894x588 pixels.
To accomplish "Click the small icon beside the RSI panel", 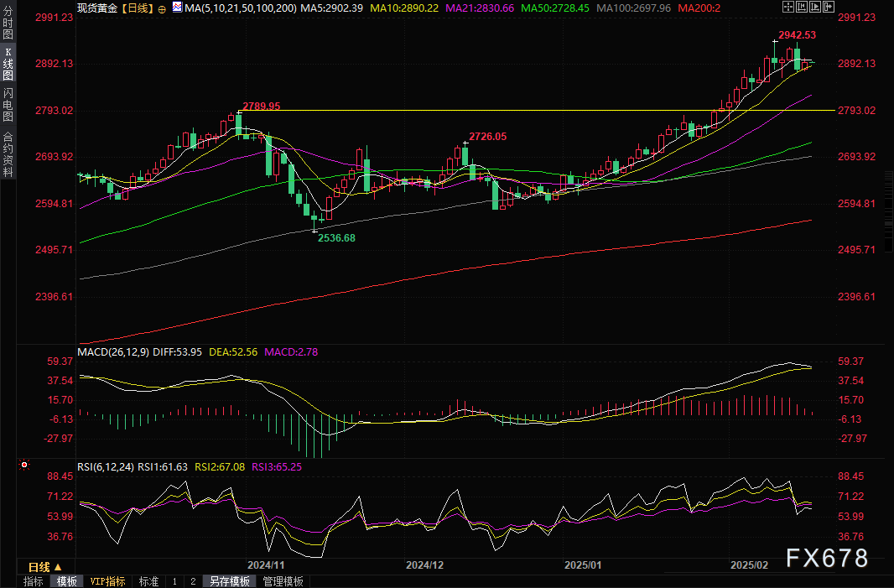I will [23, 465].
